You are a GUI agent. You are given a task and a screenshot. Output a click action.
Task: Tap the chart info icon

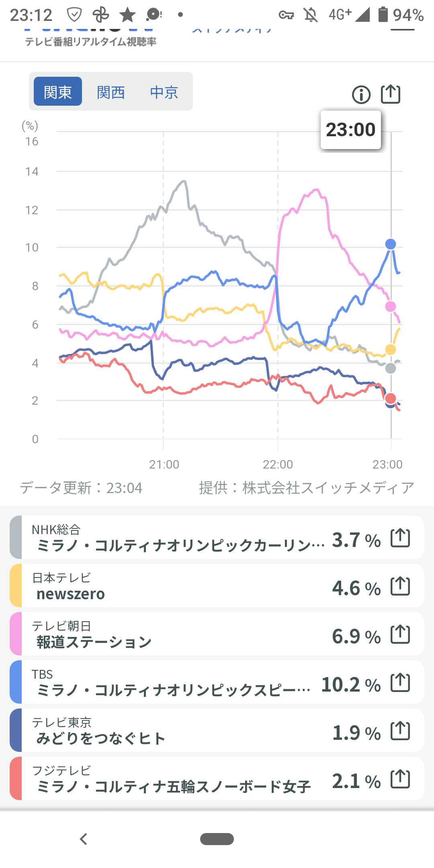click(361, 95)
